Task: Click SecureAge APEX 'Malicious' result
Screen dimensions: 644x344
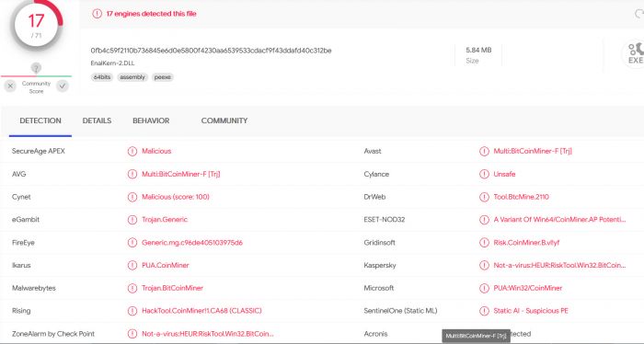Action: (156, 151)
